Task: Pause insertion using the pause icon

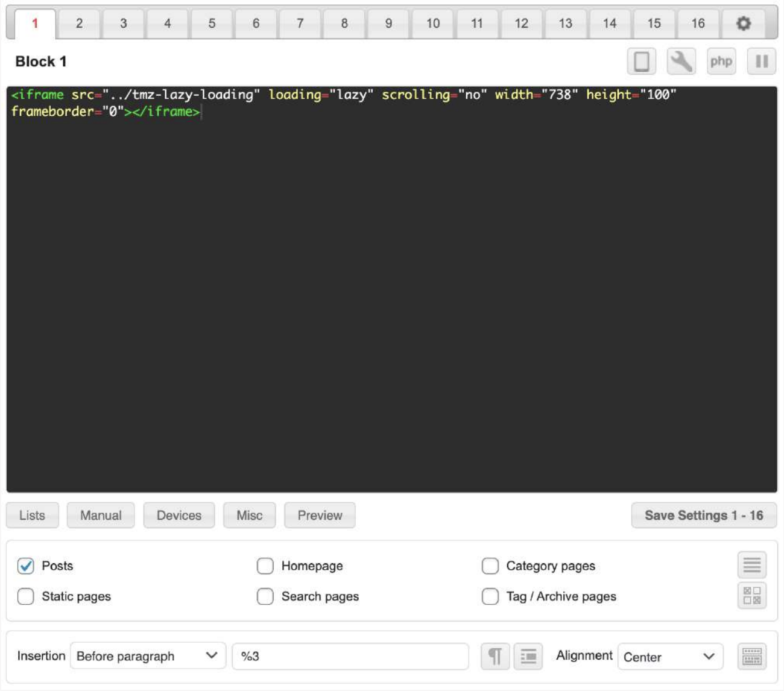Action: click(761, 62)
